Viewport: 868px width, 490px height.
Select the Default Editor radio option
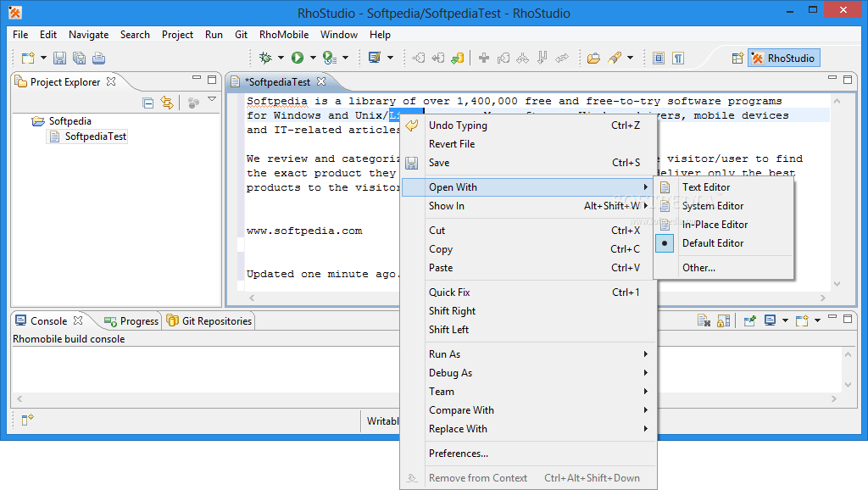724,243
